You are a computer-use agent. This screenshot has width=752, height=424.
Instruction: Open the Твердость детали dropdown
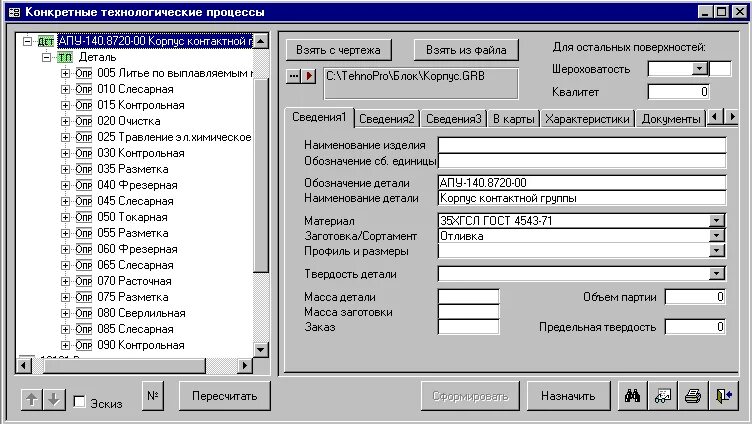(x=717, y=273)
